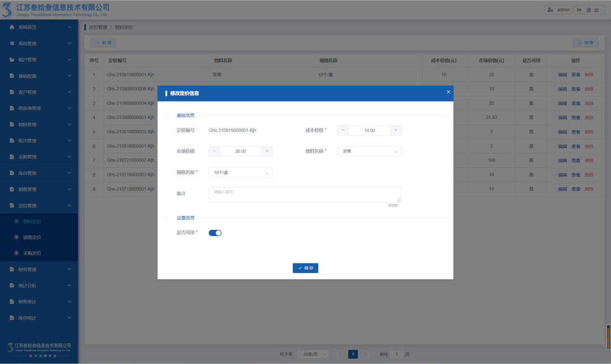Open the 规格名称 dropdown
The width and height of the screenshot is (611, 364).
pos(240,172)
